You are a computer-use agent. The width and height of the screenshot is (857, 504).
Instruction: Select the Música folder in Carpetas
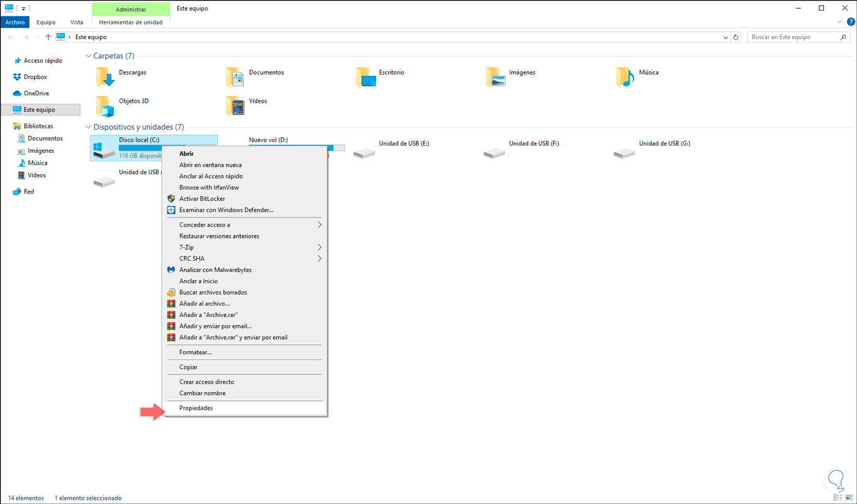tap(638, 77)
